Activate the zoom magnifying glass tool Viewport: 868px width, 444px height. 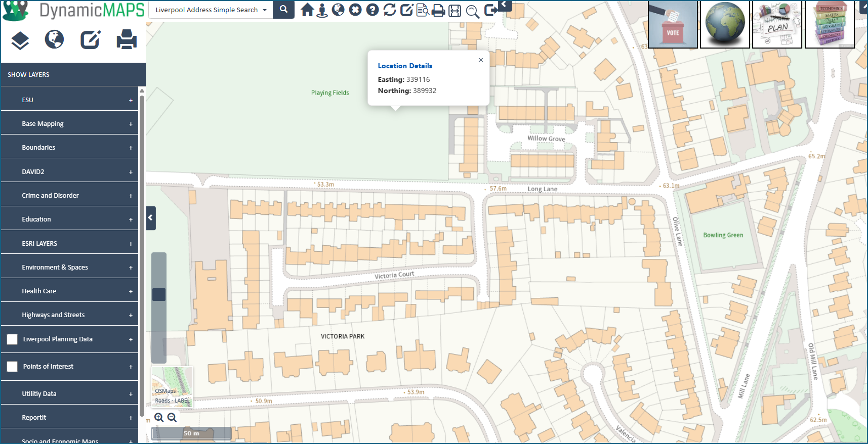click(x=472, y=11)
